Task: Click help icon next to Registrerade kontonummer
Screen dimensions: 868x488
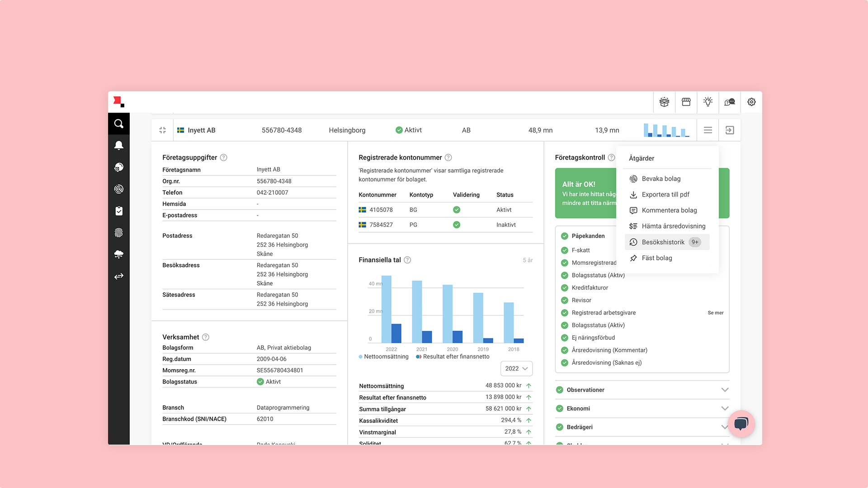Action: [448, 158]
